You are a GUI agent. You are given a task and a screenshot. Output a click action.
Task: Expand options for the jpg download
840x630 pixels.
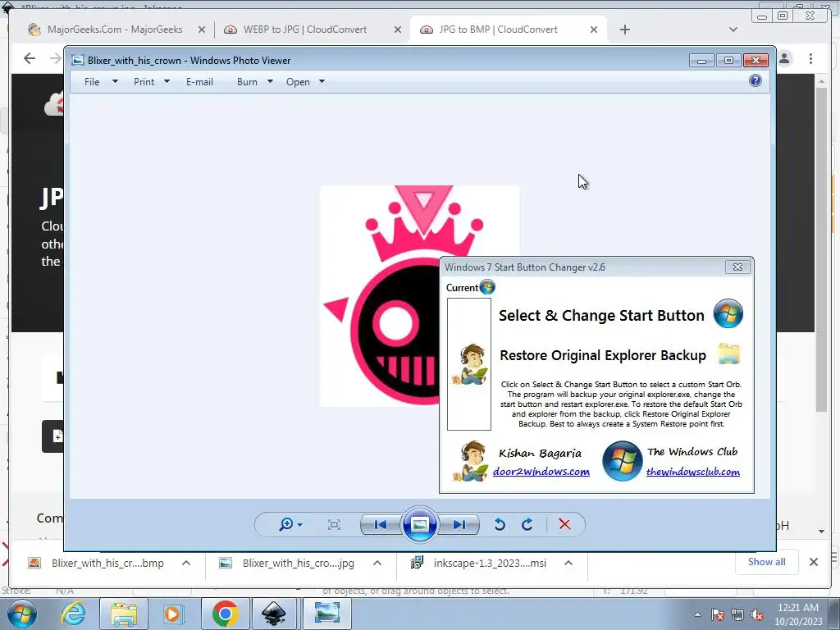pos(377,563)
